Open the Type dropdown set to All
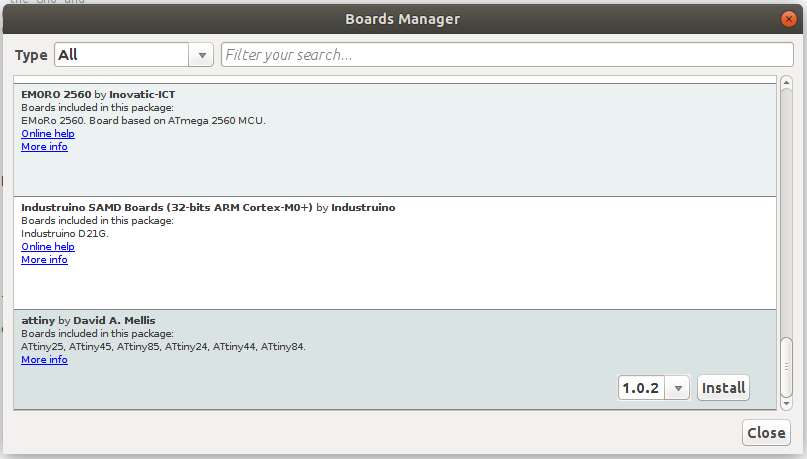Screen dimensions: 807x459 tap(134, 55)
